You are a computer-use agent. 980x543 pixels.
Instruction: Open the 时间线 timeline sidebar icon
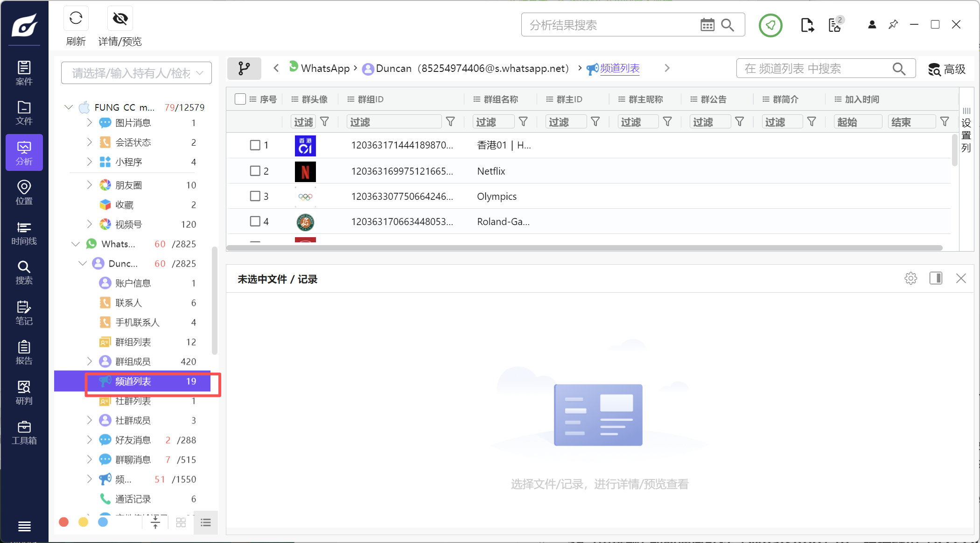(x=24, y=233)
